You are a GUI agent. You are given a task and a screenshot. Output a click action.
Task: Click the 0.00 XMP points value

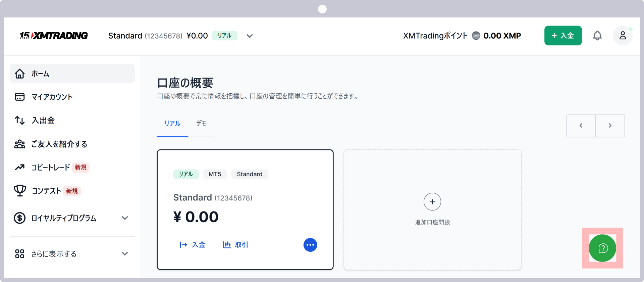(x=502, y=36)
